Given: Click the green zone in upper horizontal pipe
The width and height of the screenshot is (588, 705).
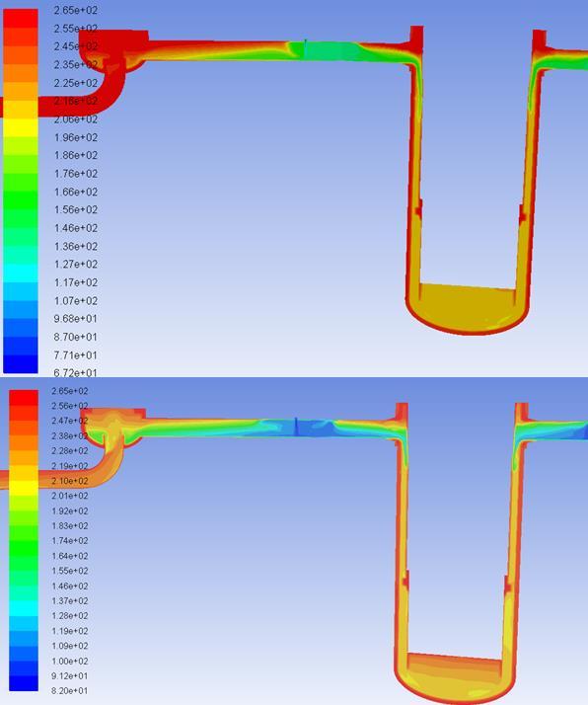Looking at the screenshot, I should pos(328,50).
